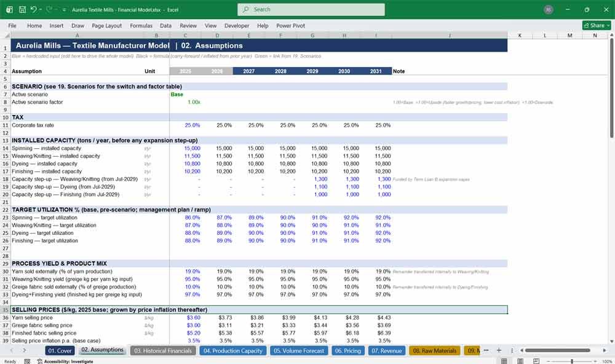Select the Active scenario cell 'Base'

pos(185,95)
